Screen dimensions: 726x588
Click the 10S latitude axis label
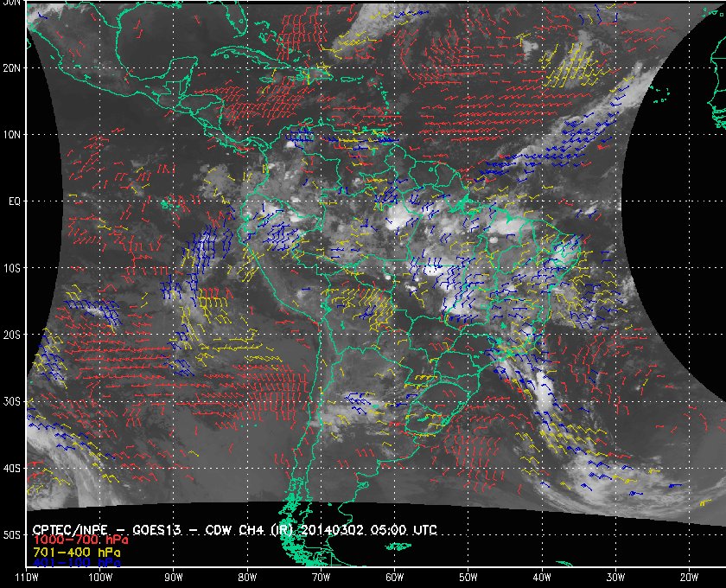point(11,268)
